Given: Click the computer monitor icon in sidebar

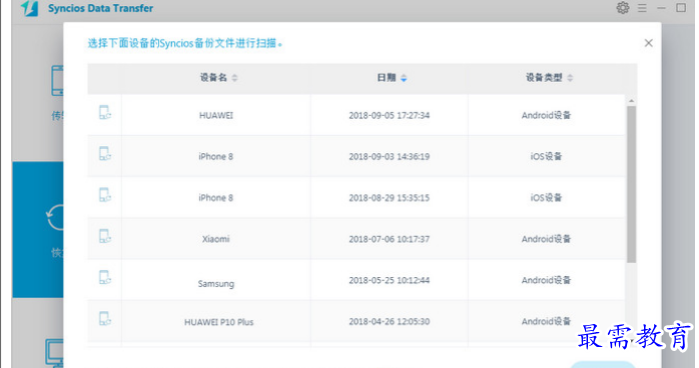Looking at the screenshot, I should (54, 352).
